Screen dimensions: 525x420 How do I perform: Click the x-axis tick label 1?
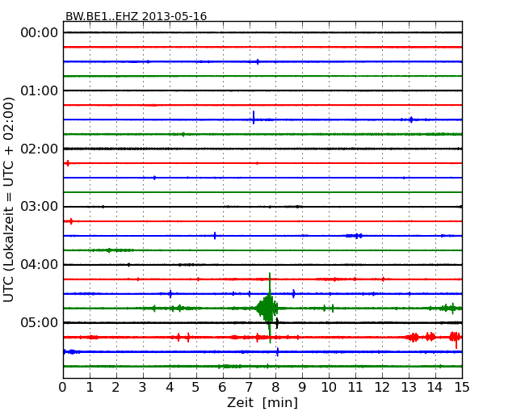tap(90, 387)
